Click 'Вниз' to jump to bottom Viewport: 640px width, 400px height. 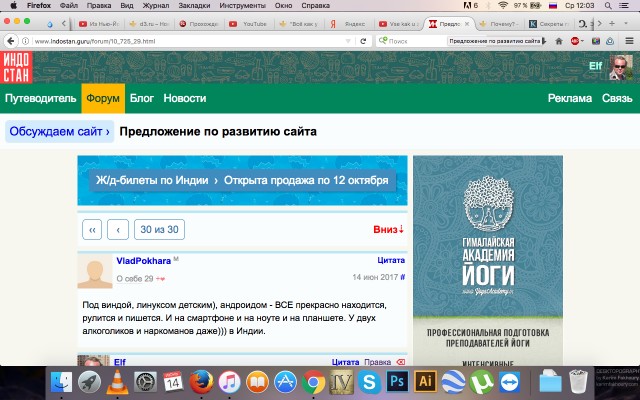(x=388, y=229)
